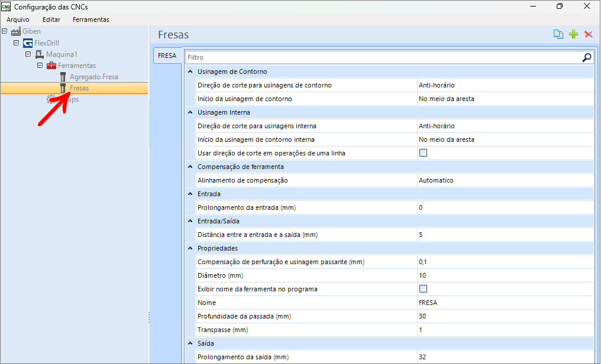
Task: Open the Arquivo menu
Action: click(18, 19)
